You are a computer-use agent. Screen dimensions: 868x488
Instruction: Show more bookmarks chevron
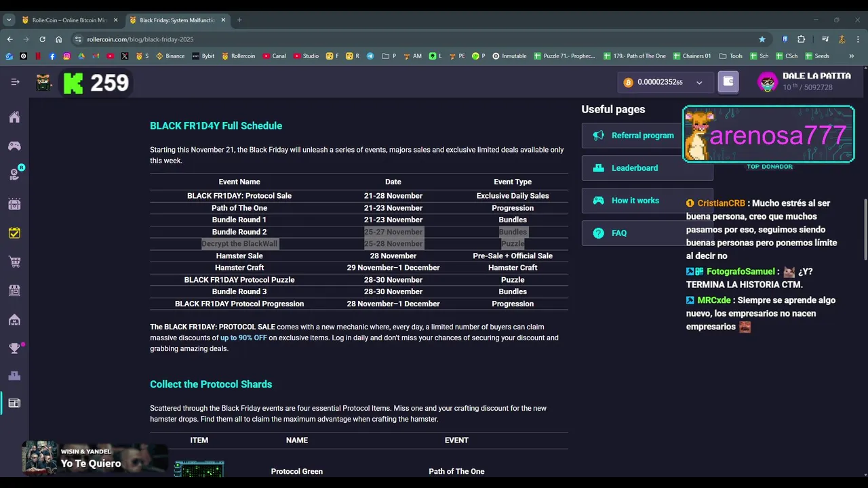[x=852, y=56]
